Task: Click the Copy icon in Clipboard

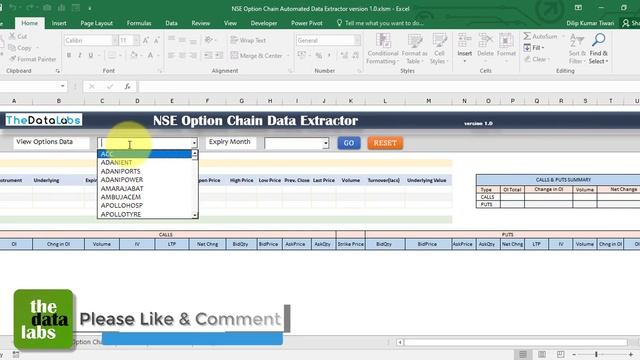Action: click(12, 48)
